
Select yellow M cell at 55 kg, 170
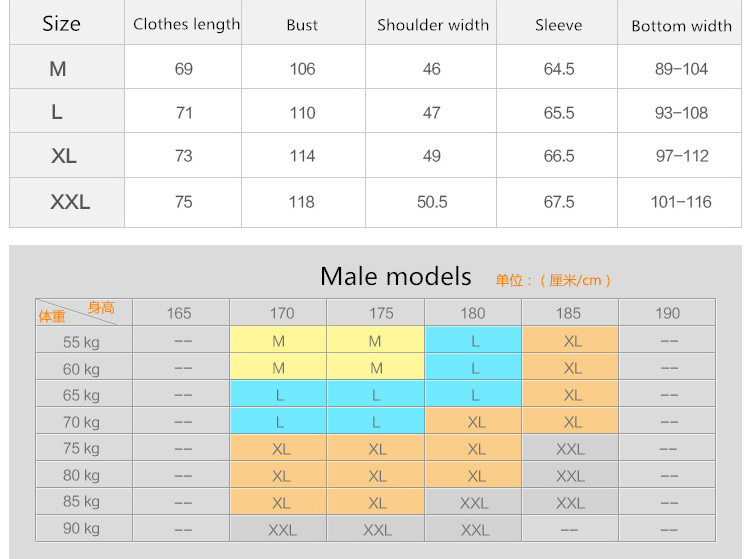coord(278,340)
